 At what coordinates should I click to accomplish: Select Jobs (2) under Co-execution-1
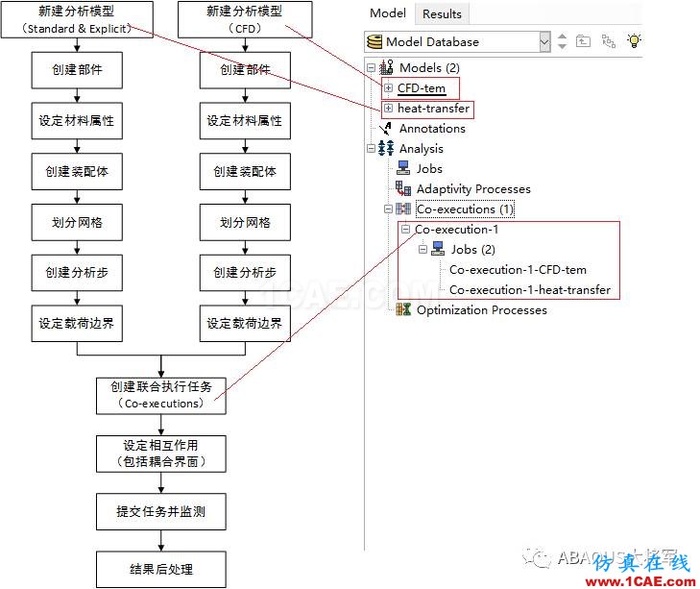[x=472, y=250]
